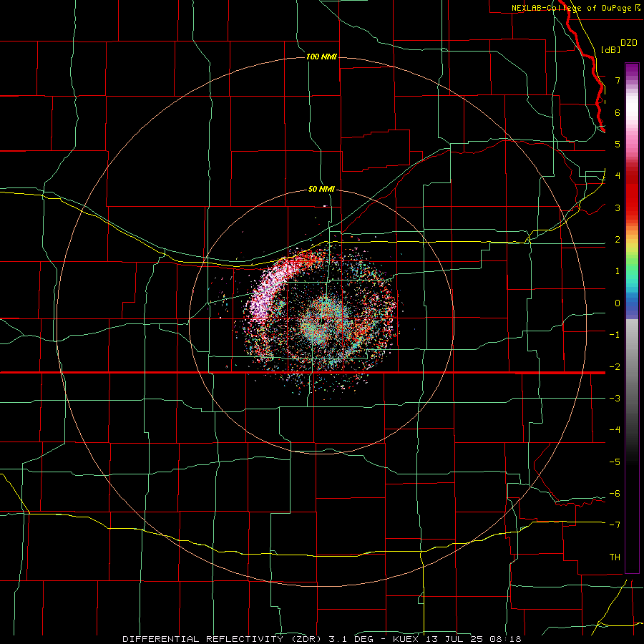Select the -1 value on color scale

point(615,335)
